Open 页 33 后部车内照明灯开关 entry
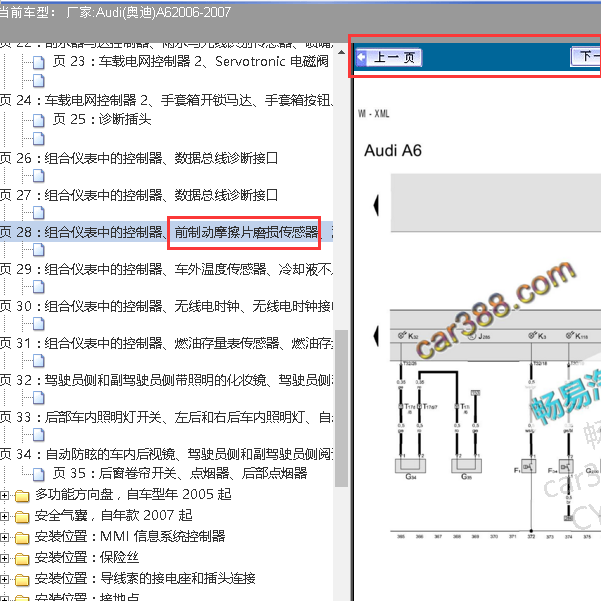This screenshot has width=601, height=601. (x=166, y=417)
